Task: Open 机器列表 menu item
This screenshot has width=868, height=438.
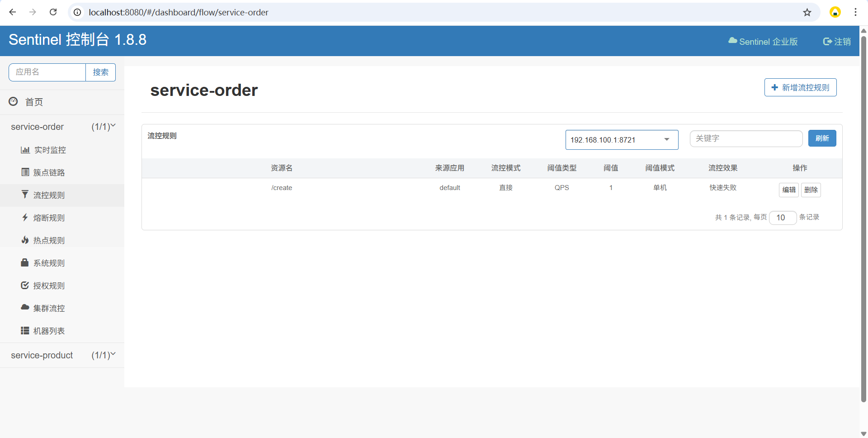Action: pyautogui.click(x=62, y=331)
